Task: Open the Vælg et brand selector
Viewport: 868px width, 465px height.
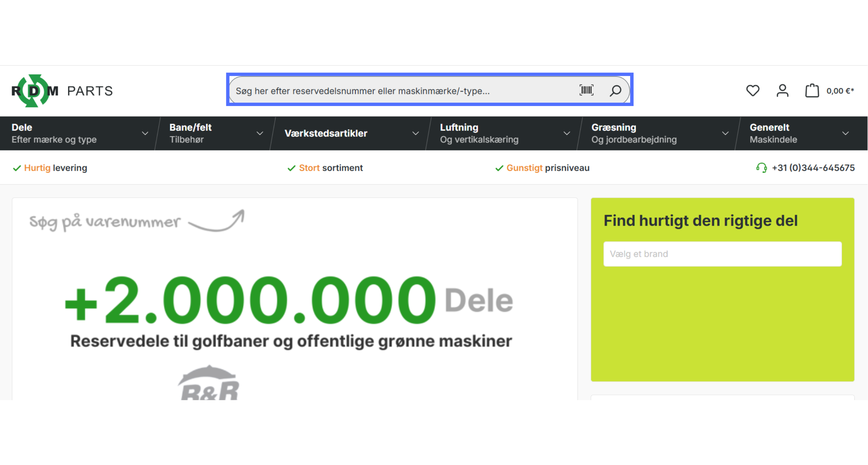Action: click(x=722, y=254)
